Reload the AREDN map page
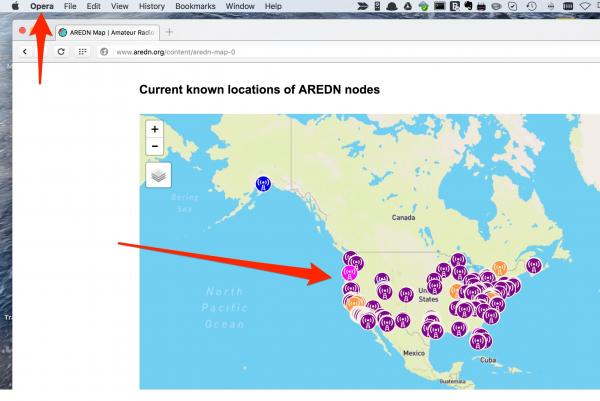The width and height of the screenshot is (600, 401). (x=61, y=52)
